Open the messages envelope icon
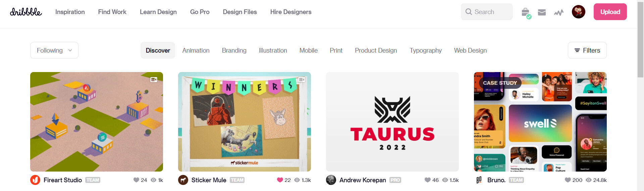This screenshot has width=644, height=191. click(x=542, y=12)
